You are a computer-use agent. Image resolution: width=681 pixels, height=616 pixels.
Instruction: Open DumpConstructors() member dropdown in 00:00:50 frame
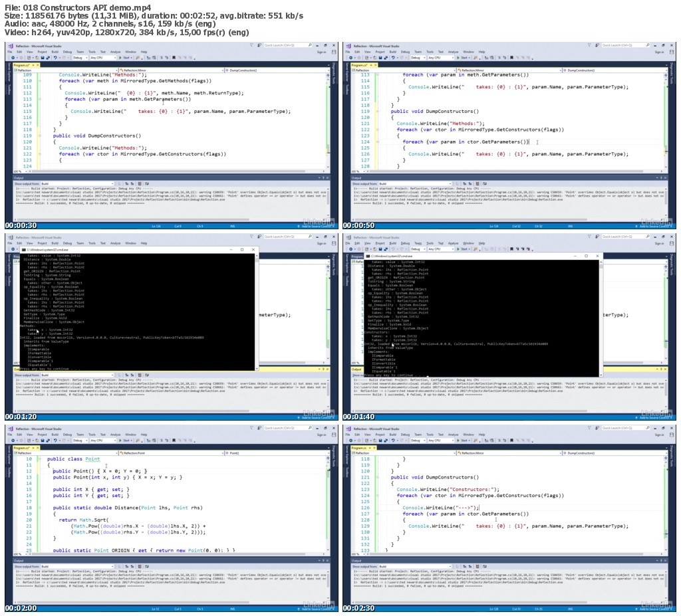click(x=615, y=70)
